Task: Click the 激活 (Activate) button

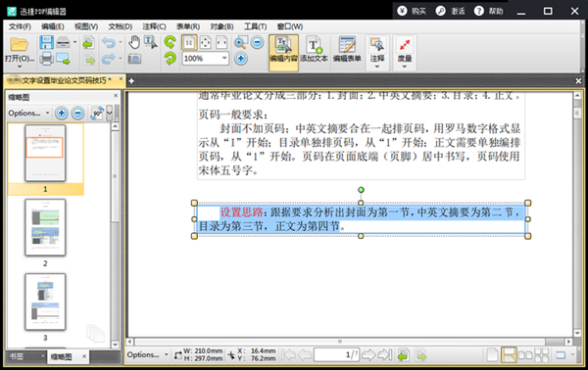Action: pyautogui.click(x=451, y=11)
